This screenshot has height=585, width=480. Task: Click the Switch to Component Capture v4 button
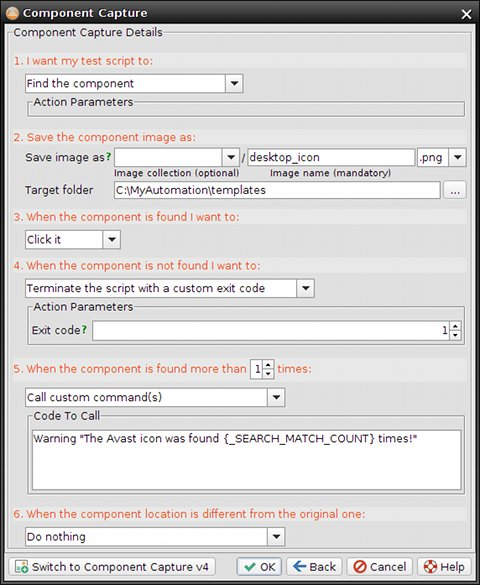112,567
